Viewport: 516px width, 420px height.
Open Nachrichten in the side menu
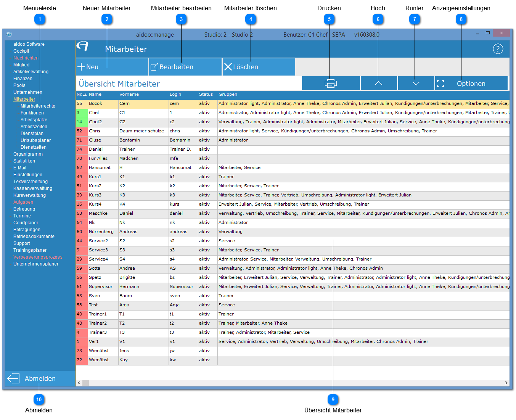click(26, 58)
